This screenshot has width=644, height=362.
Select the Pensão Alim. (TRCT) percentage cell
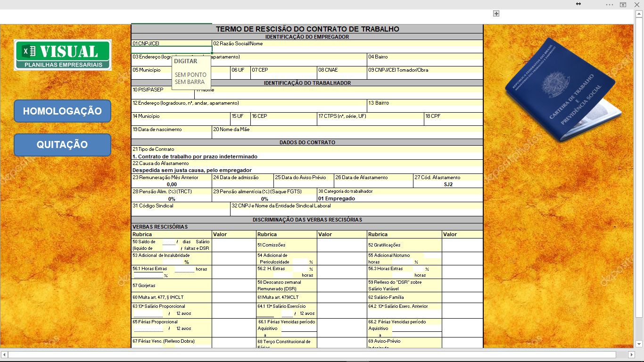click(172, 198)
